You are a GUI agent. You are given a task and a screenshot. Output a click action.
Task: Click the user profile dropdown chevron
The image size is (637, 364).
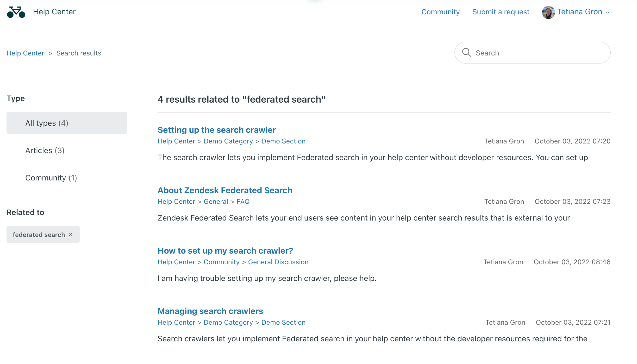pos(609,12)
